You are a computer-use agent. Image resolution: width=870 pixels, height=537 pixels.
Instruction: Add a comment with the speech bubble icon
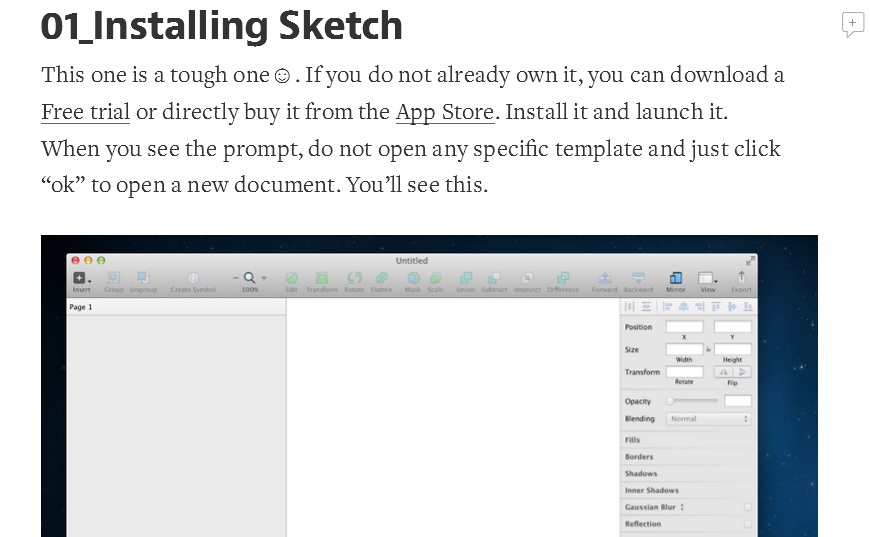tap(852, 24)
